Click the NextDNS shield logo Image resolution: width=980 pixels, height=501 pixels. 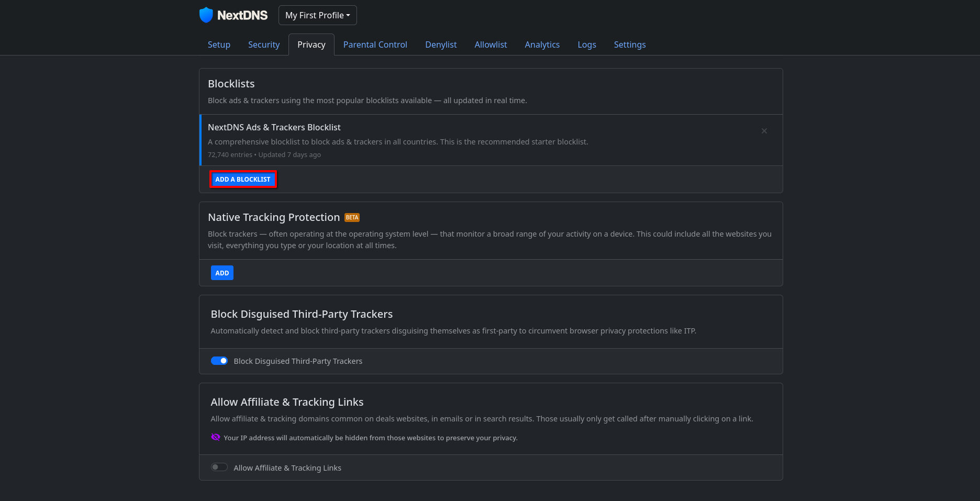(206, 15)
